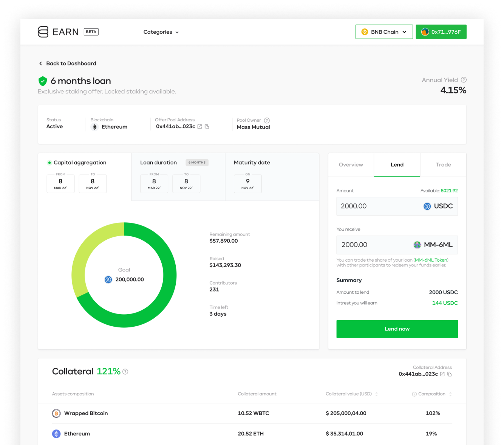Click the Ethereum collateral row icon
The image size is (504, 445).
(x=56, y=434)
